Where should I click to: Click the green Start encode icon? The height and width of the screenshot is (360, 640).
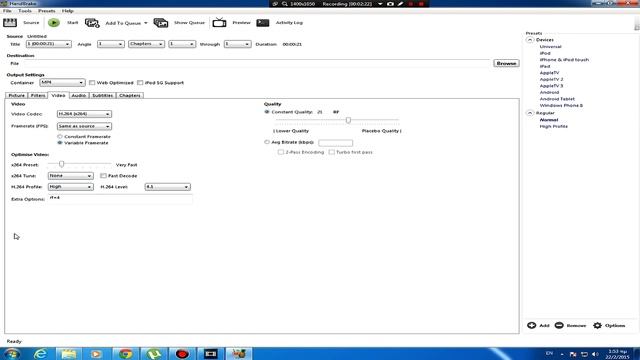click(53, 23)
